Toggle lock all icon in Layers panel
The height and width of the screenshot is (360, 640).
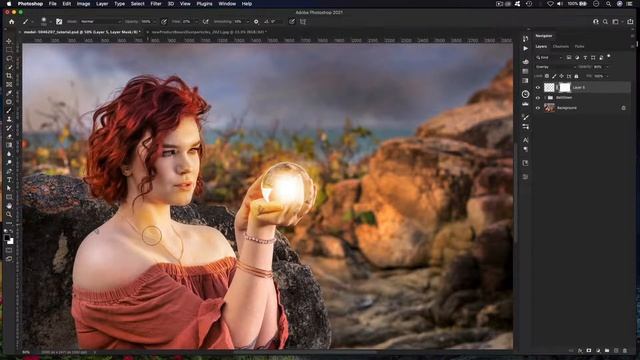[576, 76]
